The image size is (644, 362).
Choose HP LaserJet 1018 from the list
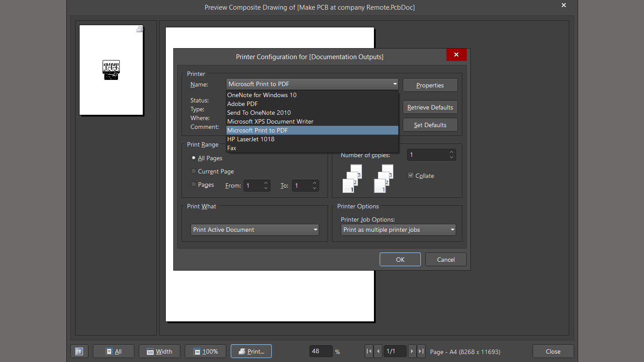click(251, 139)
